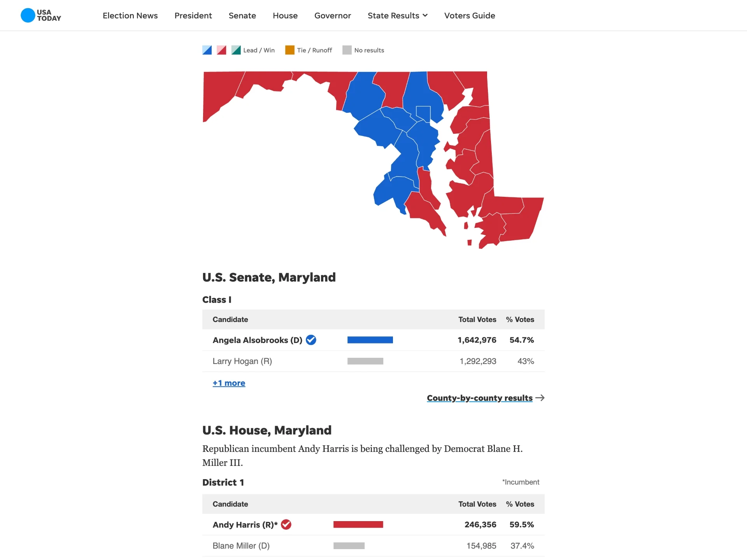Viewport: 747px width, 560px height.
Task: Expand the +1 more candidate list
Action: (x=229, y=383)
